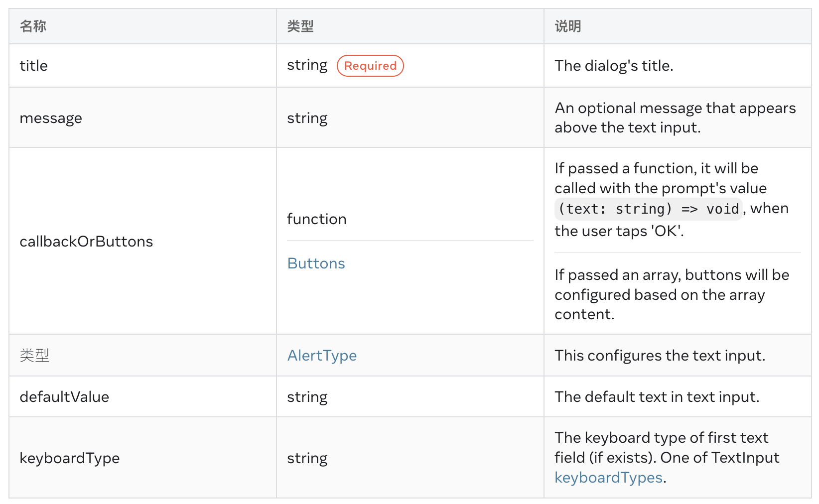819x504 pixels.
Task: Click the function type text
Action: [316, 219]
